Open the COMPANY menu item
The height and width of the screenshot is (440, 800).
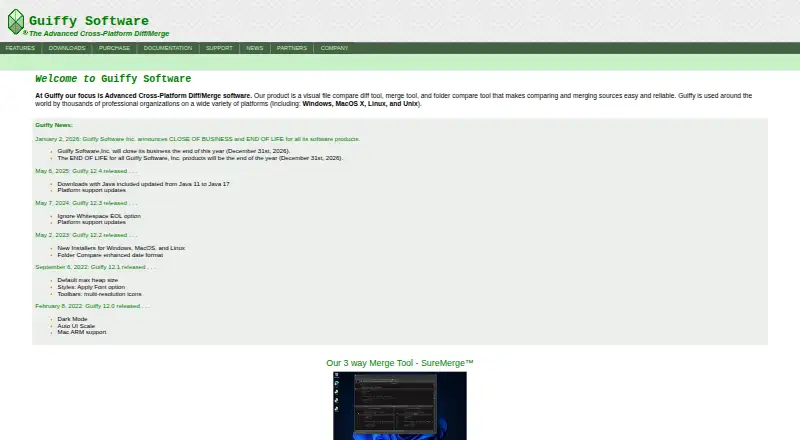[x=334, y=48]
